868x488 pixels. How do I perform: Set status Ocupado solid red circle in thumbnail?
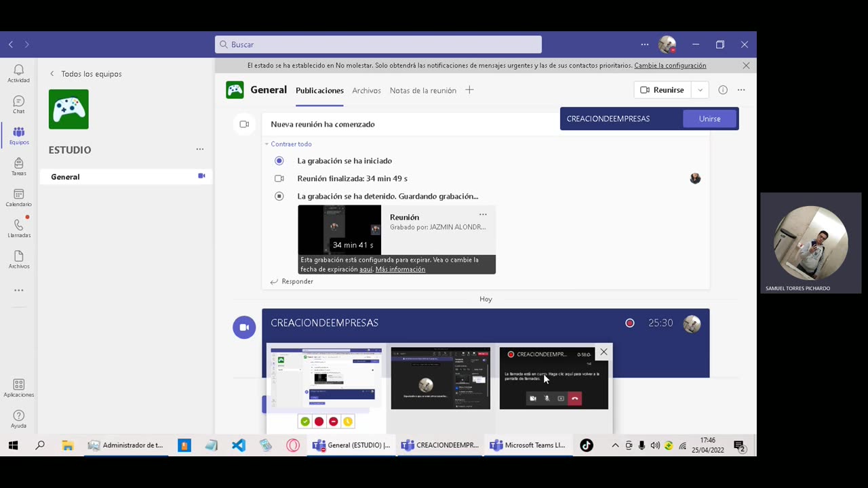[319, 422]
